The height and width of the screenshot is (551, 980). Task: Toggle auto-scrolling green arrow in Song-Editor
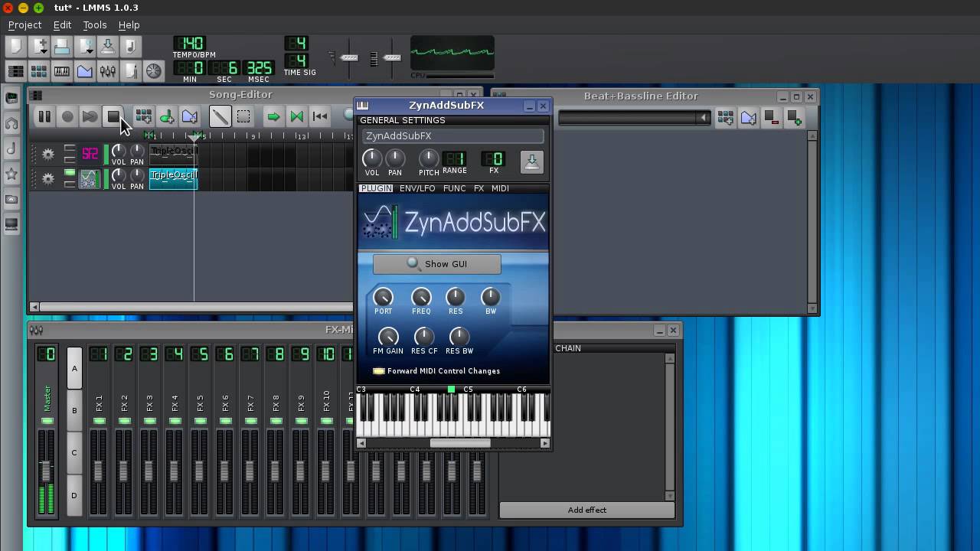click(x=273, y=116)
